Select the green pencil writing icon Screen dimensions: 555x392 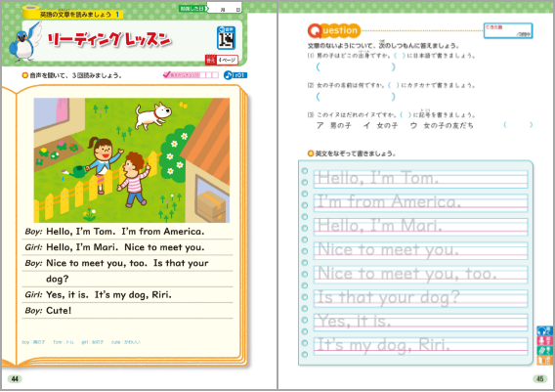[544, 351]
